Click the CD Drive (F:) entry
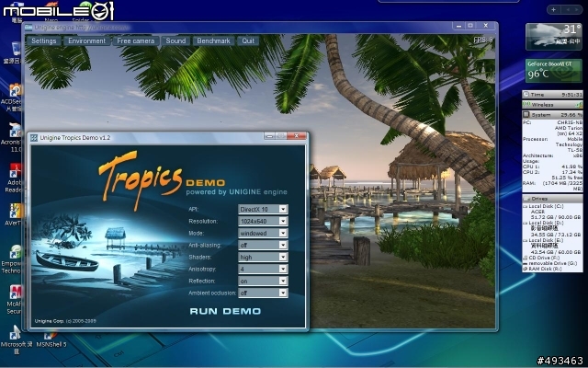Image resolution: width=588 pixels, height=368 pixels. (x=541, y=259)
